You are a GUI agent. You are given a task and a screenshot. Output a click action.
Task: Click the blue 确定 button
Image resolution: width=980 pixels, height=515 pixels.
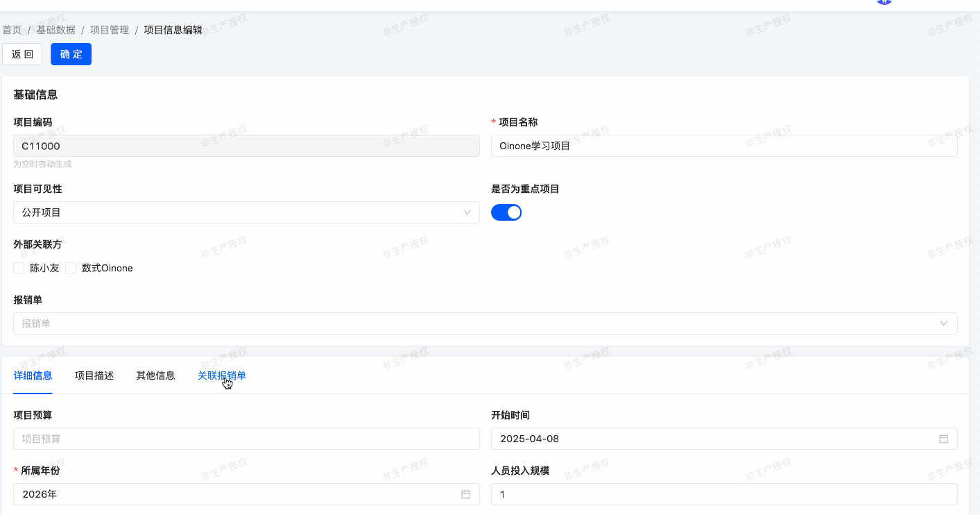click(x=71, y=54)
